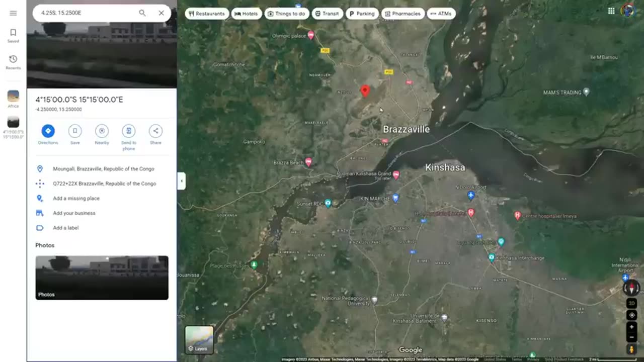644x362 pixels.
Task: Collapse the side panel arrow
Action: click(x=181, y=181)
